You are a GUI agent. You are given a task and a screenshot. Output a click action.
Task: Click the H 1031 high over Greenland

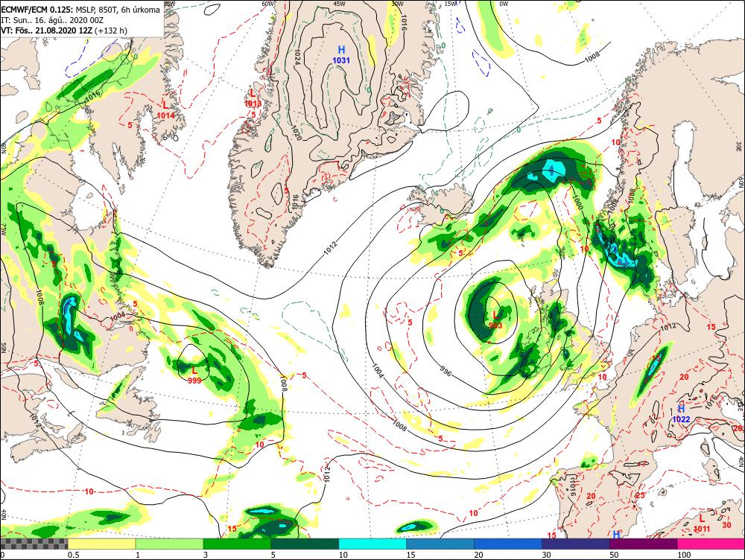click(x=341, y=54)
